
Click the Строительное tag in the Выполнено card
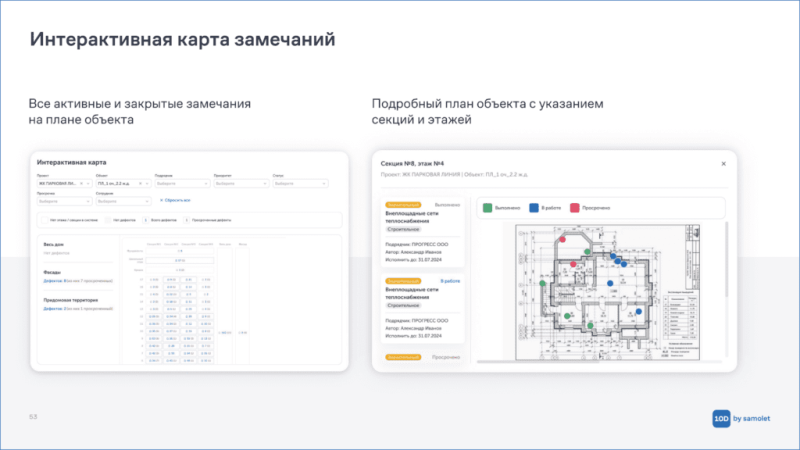click(x=403, y=230)
